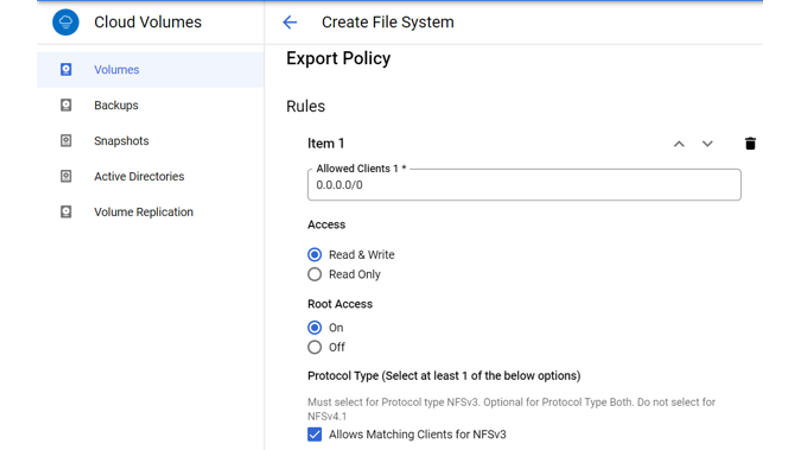
Task: Click the Cloud Volumes logo icon
Action: point(65,22)
